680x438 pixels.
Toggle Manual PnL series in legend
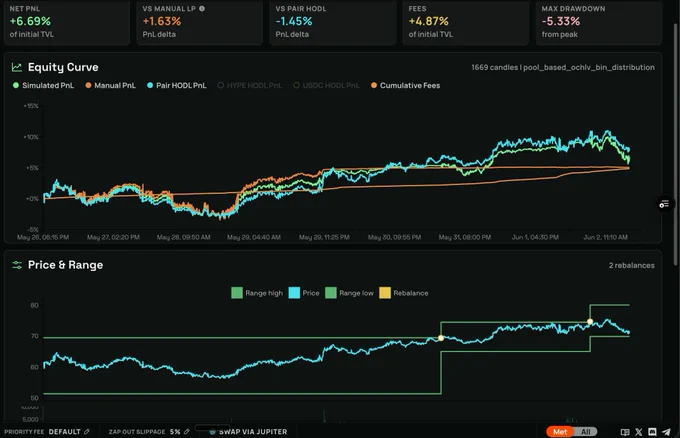[111, 85]
